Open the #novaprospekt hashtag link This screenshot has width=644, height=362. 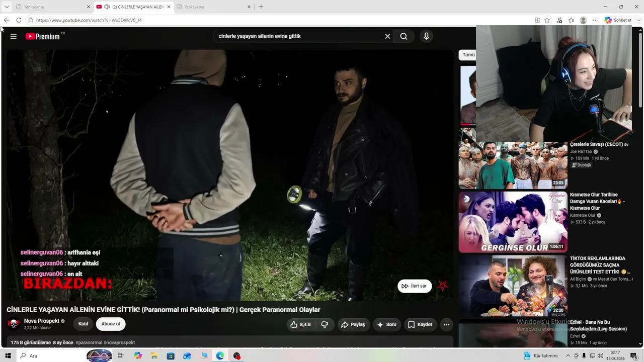pos(119,343)
